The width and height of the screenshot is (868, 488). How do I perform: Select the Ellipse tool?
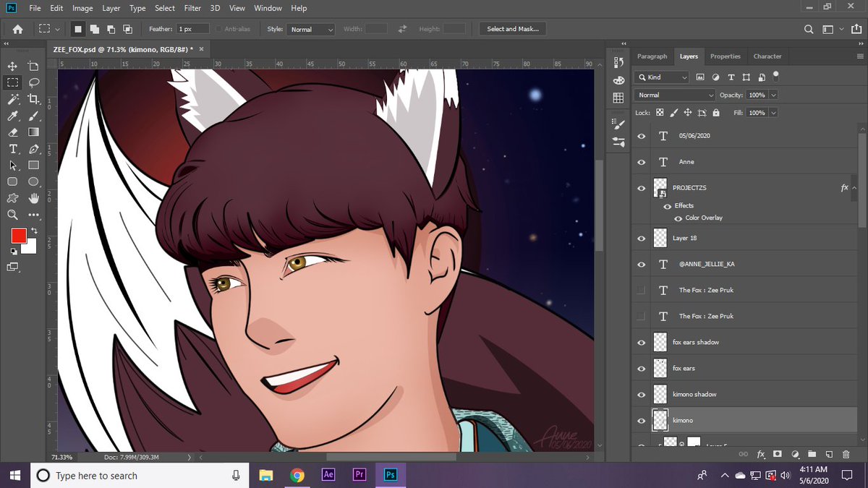33,181
